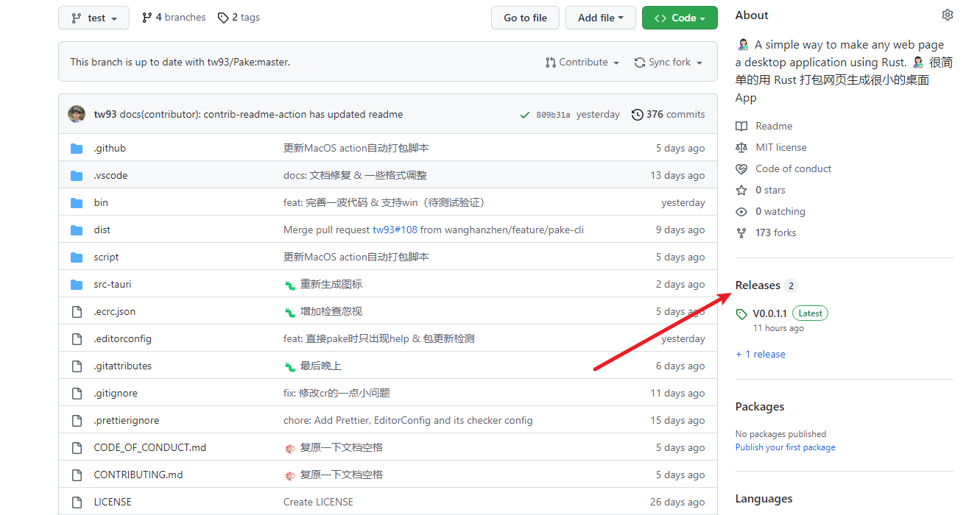Screen dimensions: 980x515
Task: Click the LICENSE file icon
Action: tap(77, 502)
